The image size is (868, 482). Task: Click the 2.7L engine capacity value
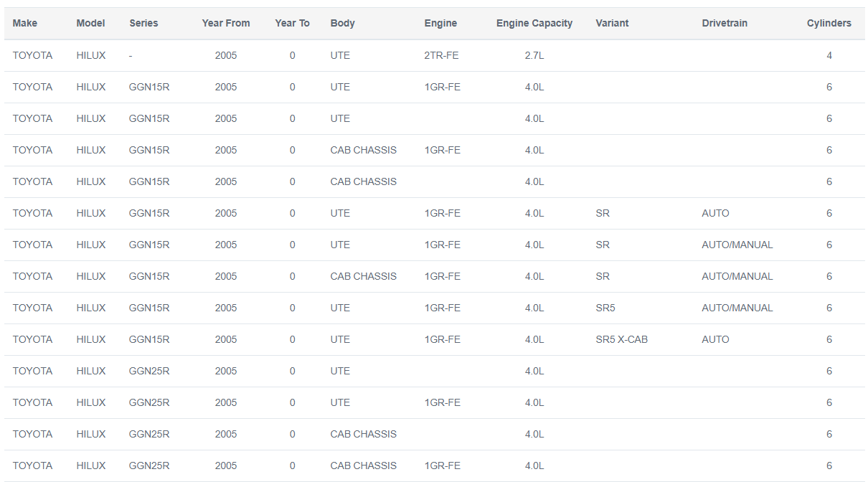(534, 55)
